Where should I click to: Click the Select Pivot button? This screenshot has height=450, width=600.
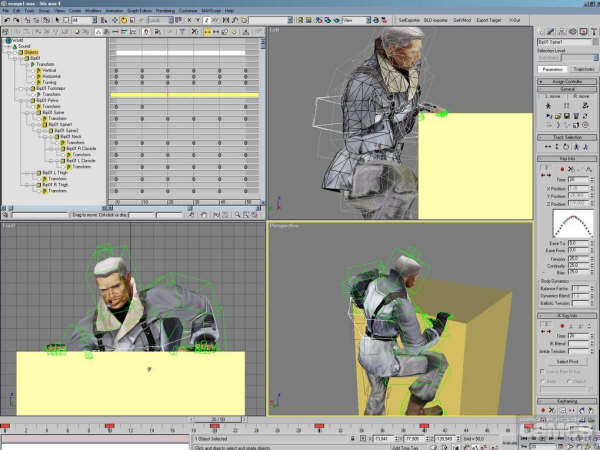(567, 361)
